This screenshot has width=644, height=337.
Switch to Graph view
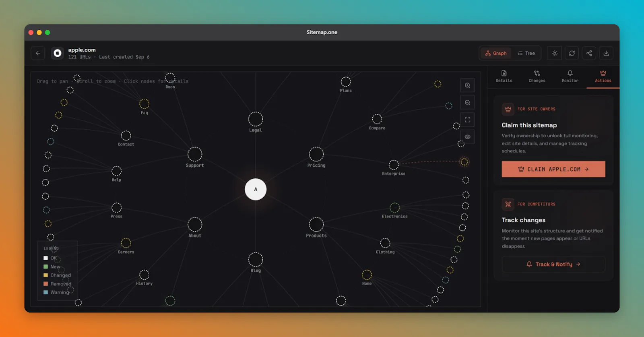496,53
